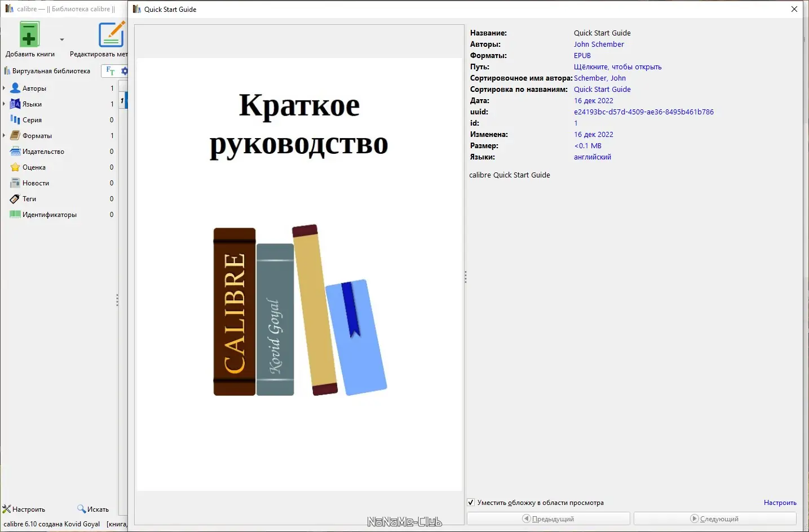Toggle Уместить обложку в области просмотра checkbox

click(471, 502)
